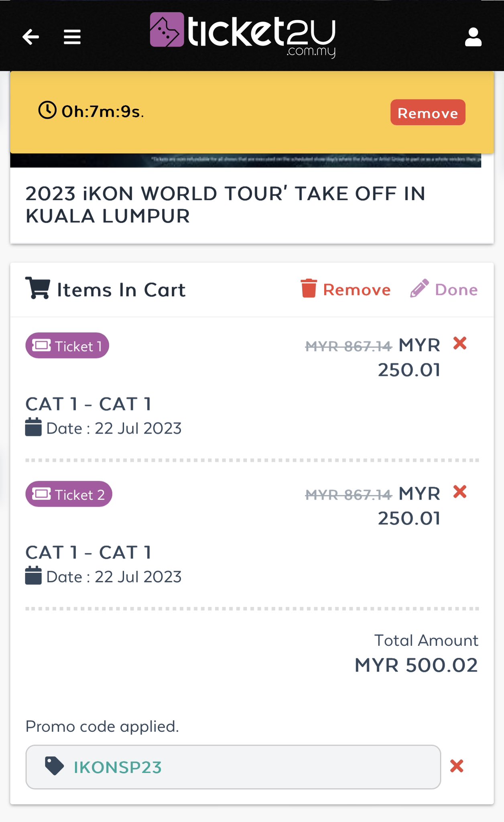Click the calendar icon for Ticket 1

point(33,427)
